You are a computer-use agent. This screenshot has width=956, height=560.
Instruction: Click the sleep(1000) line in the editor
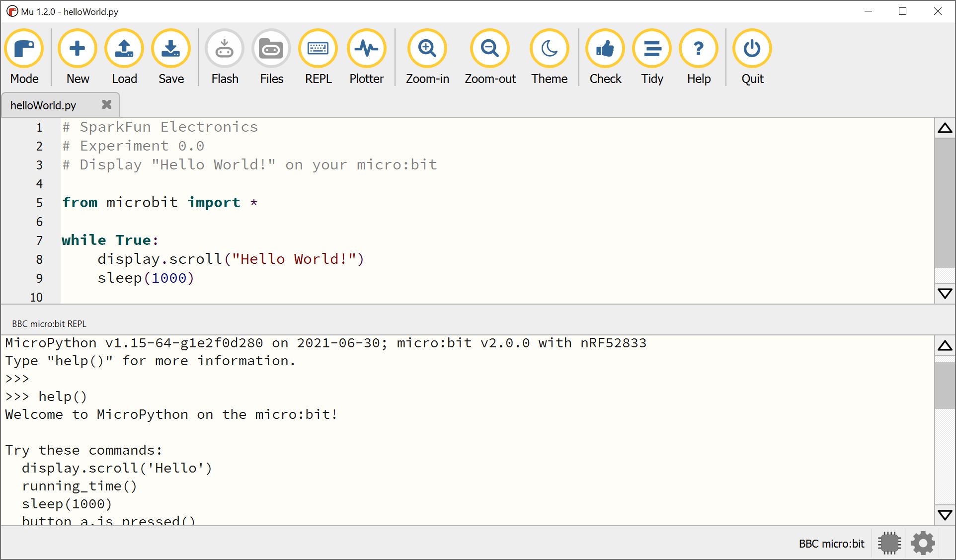click(146, 278)
